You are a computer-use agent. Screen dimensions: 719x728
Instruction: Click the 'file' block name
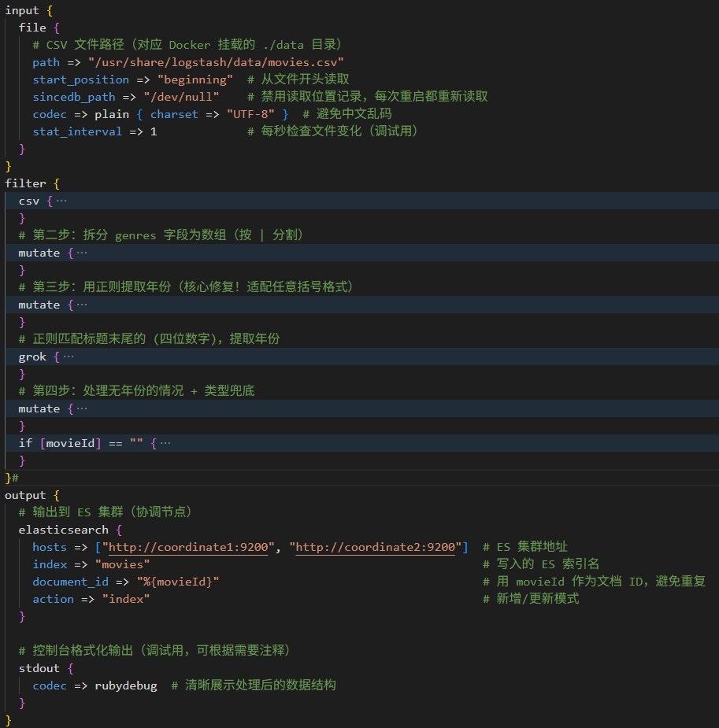[32, 28]
